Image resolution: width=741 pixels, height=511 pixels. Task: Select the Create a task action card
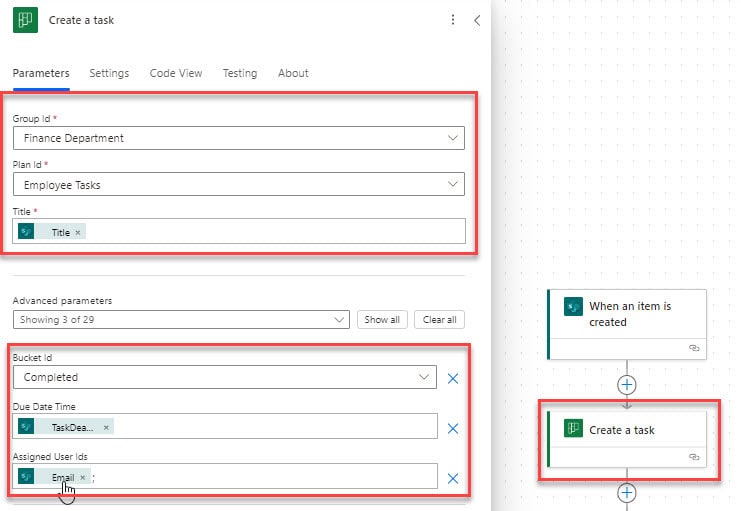627,440
